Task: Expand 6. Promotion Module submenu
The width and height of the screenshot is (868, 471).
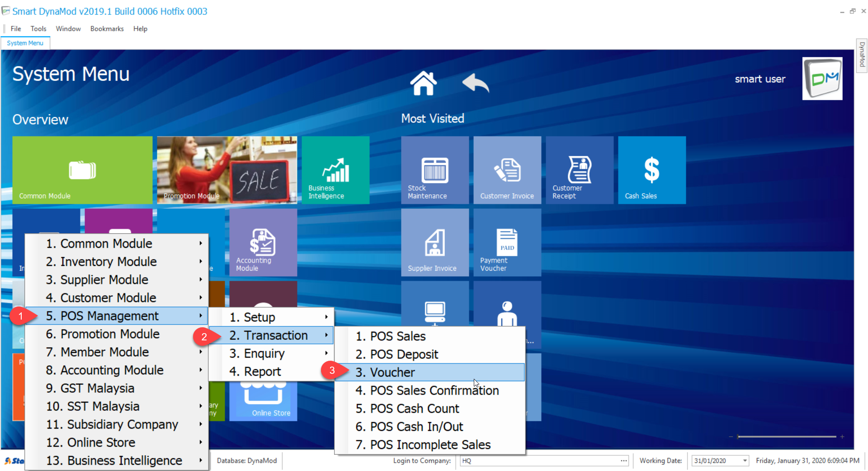Action: coord(117,334)
